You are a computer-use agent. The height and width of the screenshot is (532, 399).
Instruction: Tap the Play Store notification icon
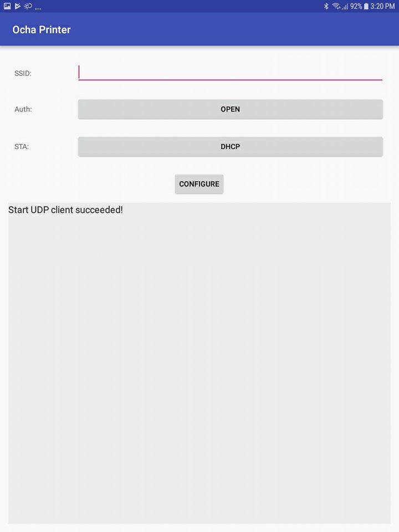[18, 6]
